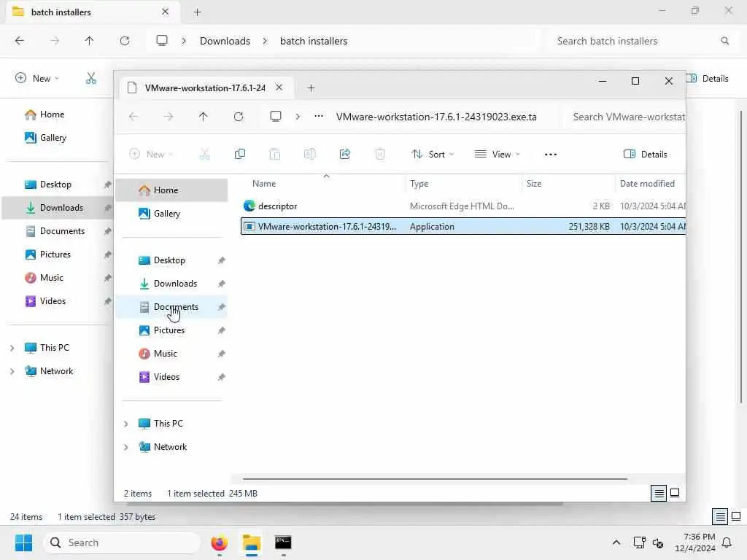Expand Network in the batch installers sidebar
The width and height of the screenshot is (747, 560).
pyautogui.click(x=12, y=371)
